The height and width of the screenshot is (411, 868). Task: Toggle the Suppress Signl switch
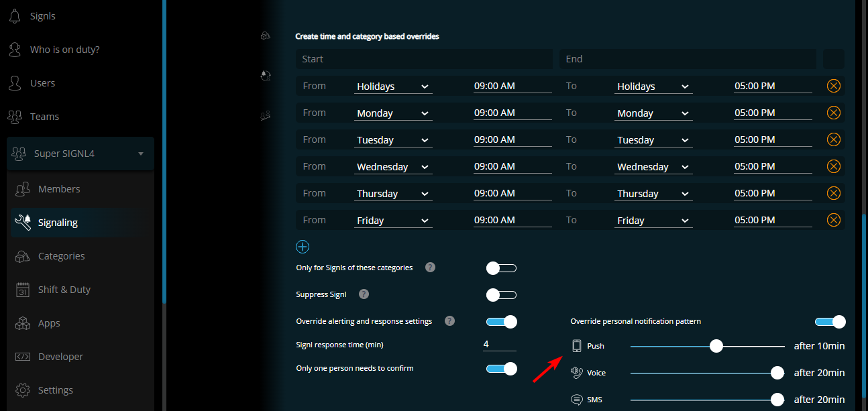[501, 295]
